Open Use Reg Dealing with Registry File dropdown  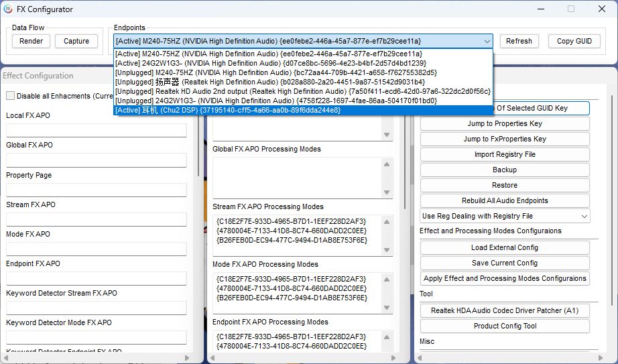[x=505, y=216]
